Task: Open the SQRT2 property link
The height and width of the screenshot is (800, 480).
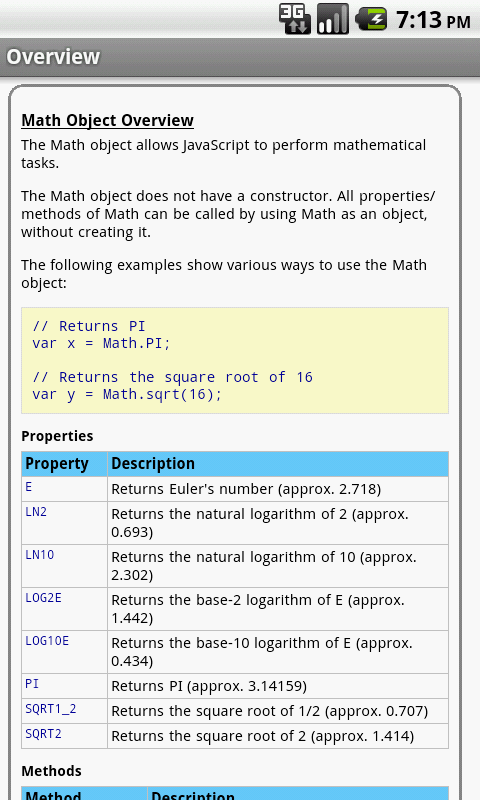Action: coord(43,733)
